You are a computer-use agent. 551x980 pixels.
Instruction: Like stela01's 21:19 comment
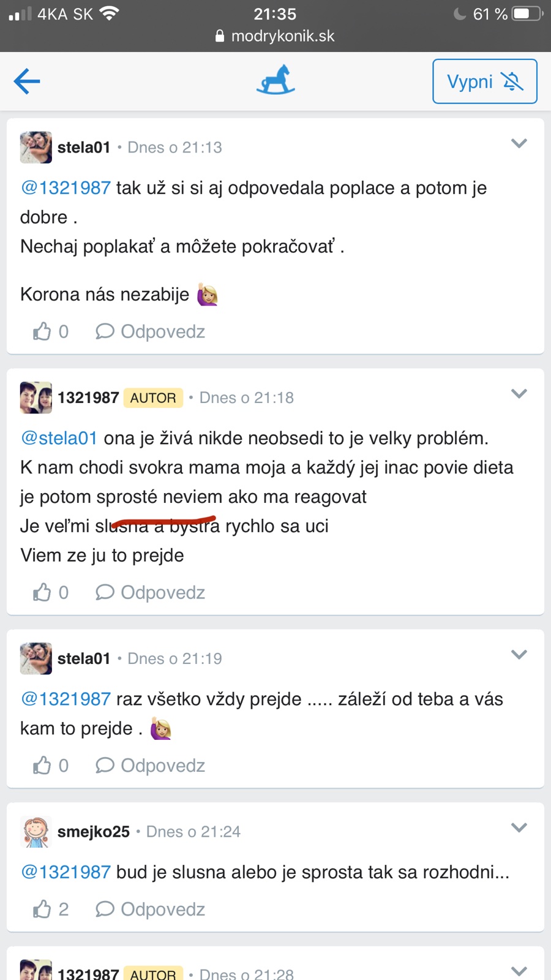click(43, 765)
